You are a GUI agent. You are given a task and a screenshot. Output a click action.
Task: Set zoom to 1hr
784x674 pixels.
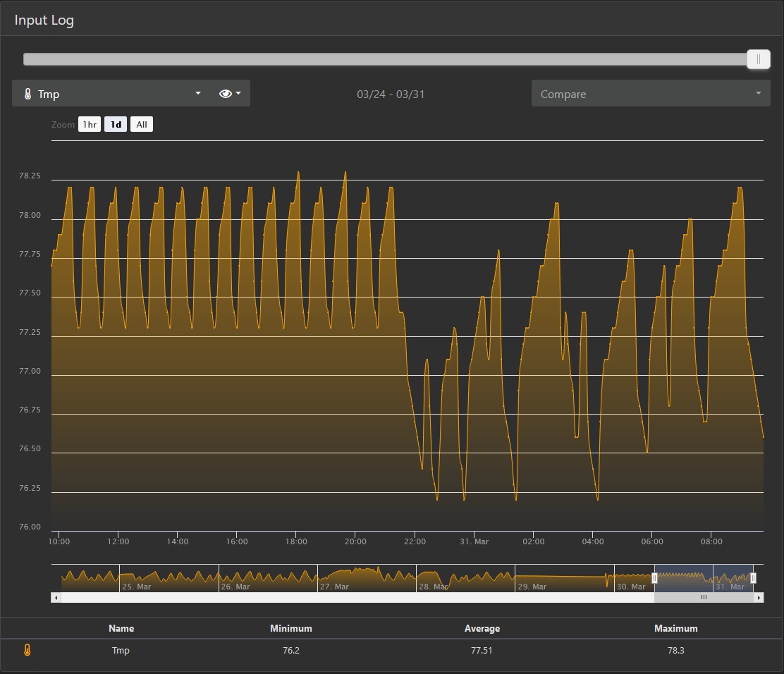90,125
